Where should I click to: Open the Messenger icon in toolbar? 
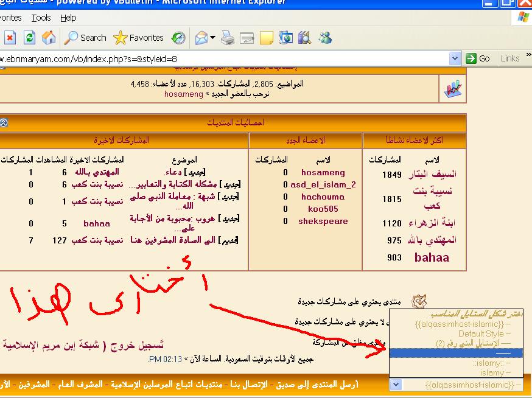[x=325, y=38]
